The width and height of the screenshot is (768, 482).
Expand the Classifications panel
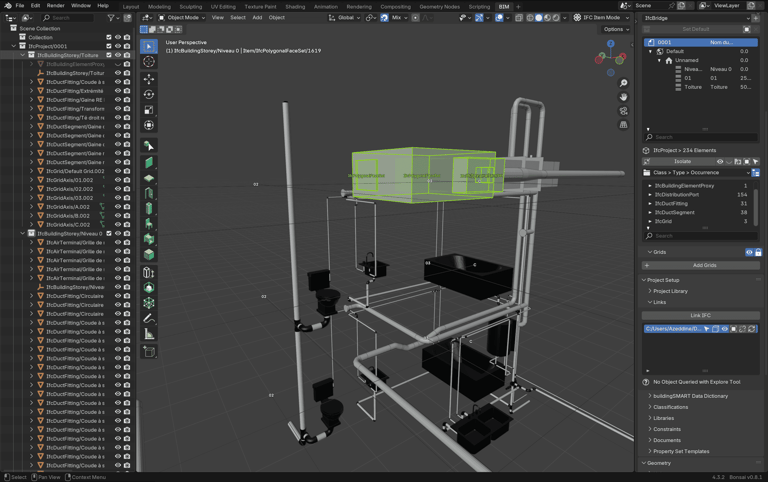pyautogui.click(x=671, y=407)
